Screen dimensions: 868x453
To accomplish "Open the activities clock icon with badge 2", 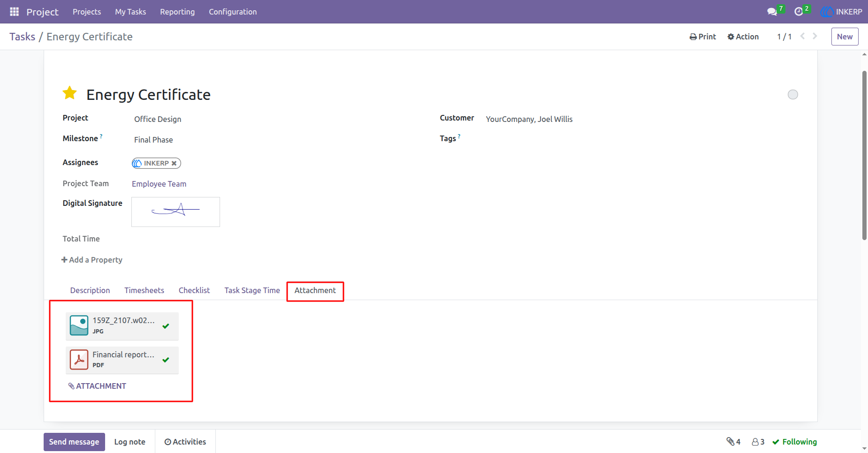I will click(802, 11).
